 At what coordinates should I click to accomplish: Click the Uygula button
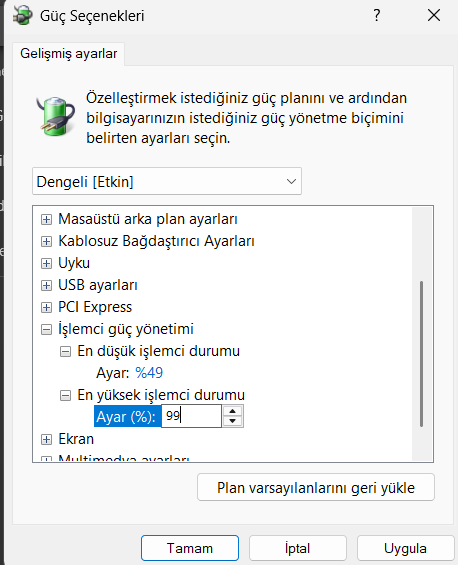coord(405,548)
